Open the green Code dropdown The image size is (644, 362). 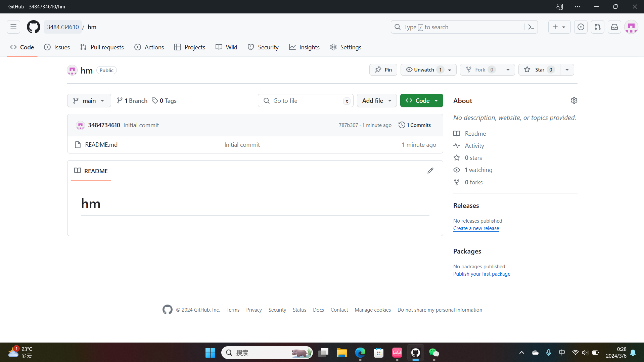[422, 100]
